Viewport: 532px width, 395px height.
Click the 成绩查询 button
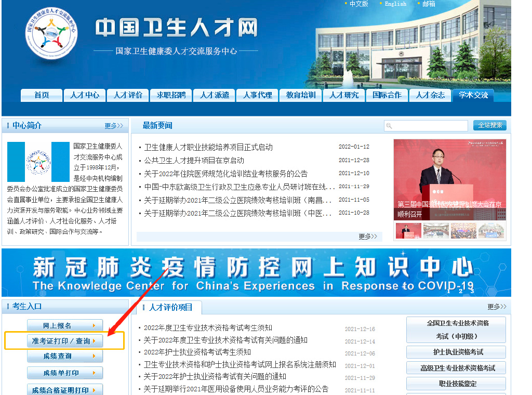coord(65,357)
